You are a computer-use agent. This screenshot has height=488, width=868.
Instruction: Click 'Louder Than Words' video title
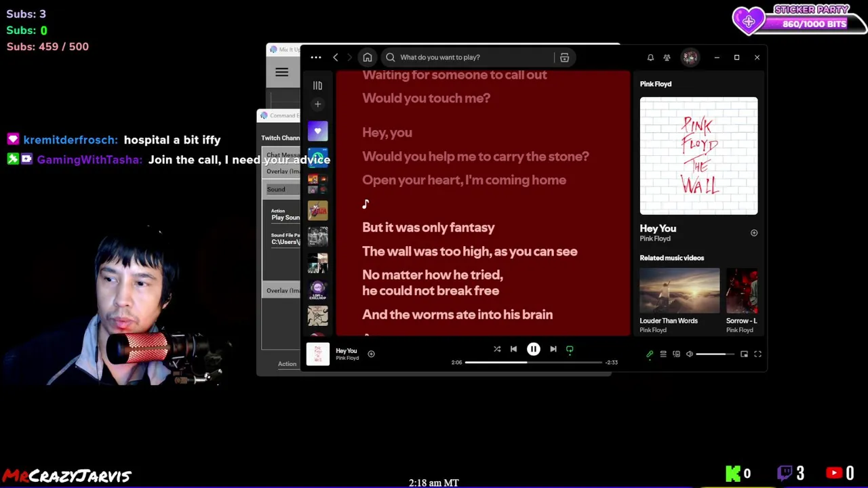click(669, 321)
